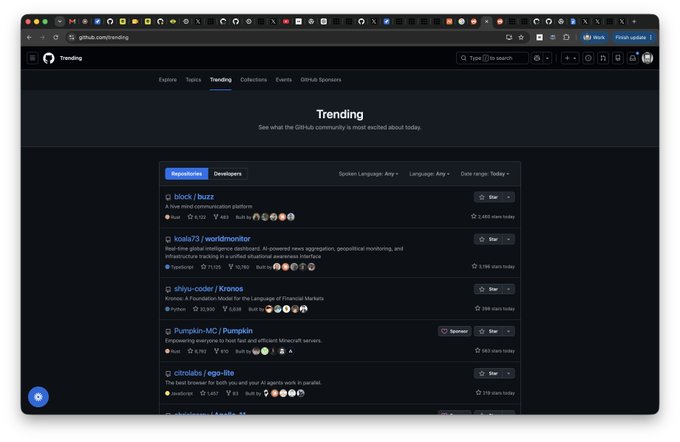Open the Repositories icon in GitHub header
This screenshot has height=442, width=680.
(x=618, y=58)
